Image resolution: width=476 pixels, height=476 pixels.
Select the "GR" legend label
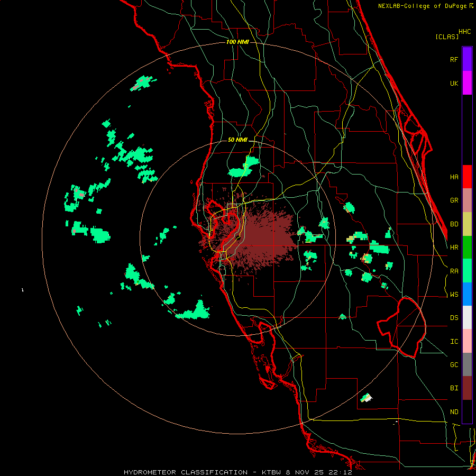pyautogui.click(x=454, y=200)
